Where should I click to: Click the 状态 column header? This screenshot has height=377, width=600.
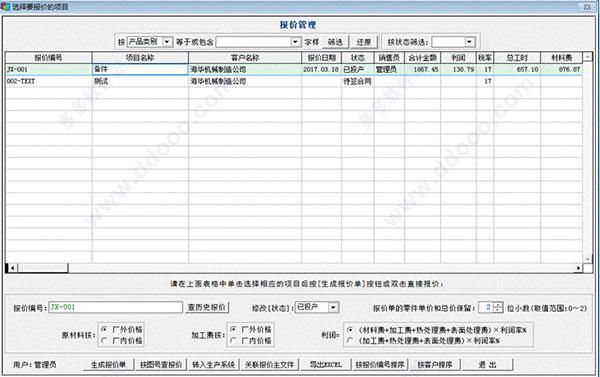[x=357, y=58]
